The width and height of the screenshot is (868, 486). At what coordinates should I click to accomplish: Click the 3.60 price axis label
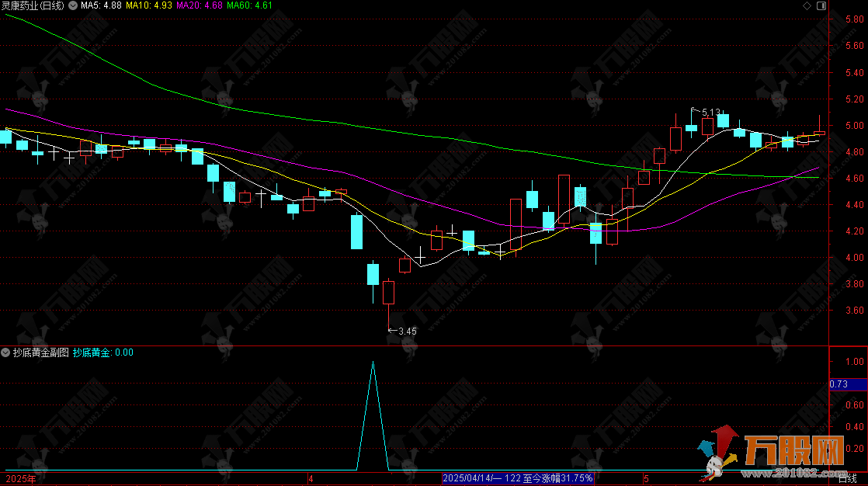point(854,311)
